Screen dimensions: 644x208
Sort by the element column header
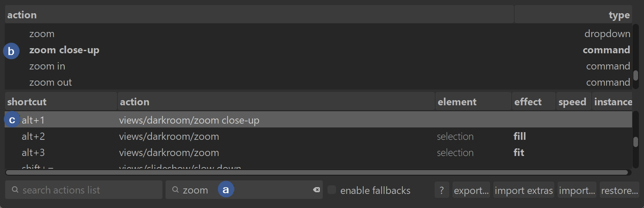(x=473, y=102)
